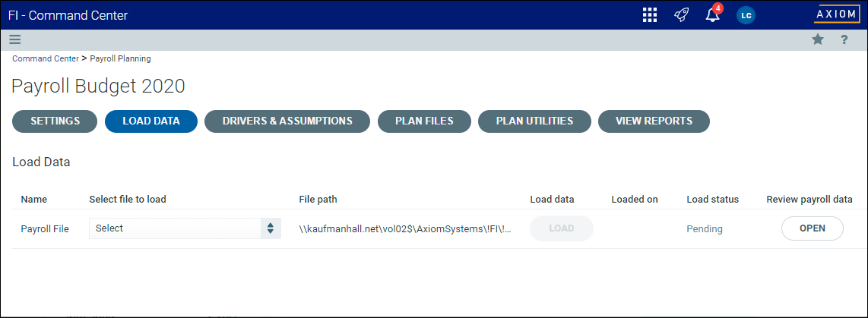
Task: Switch to Plan Utilities tab
Action: 535,121
